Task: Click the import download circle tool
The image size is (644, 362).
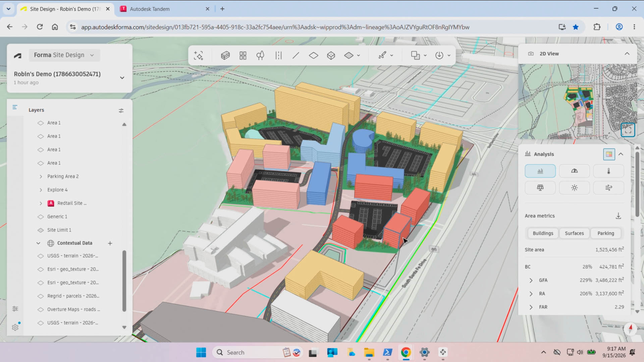Action: pyautogui.click(x=439, y=55)
